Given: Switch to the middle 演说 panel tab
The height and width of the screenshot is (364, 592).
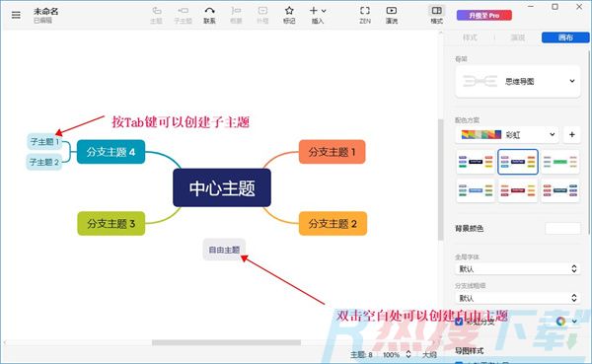Looking at the screenshot, I should [518, 37].
